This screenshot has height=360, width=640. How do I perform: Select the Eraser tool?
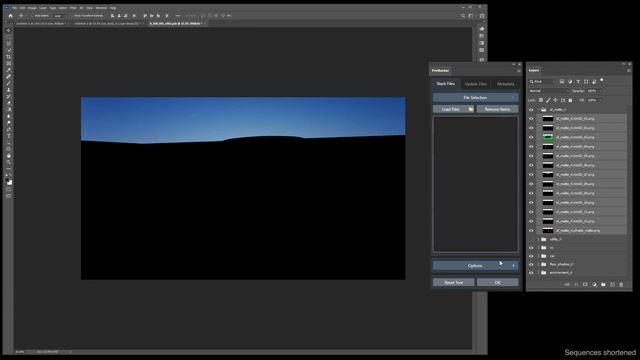point(9,103)
